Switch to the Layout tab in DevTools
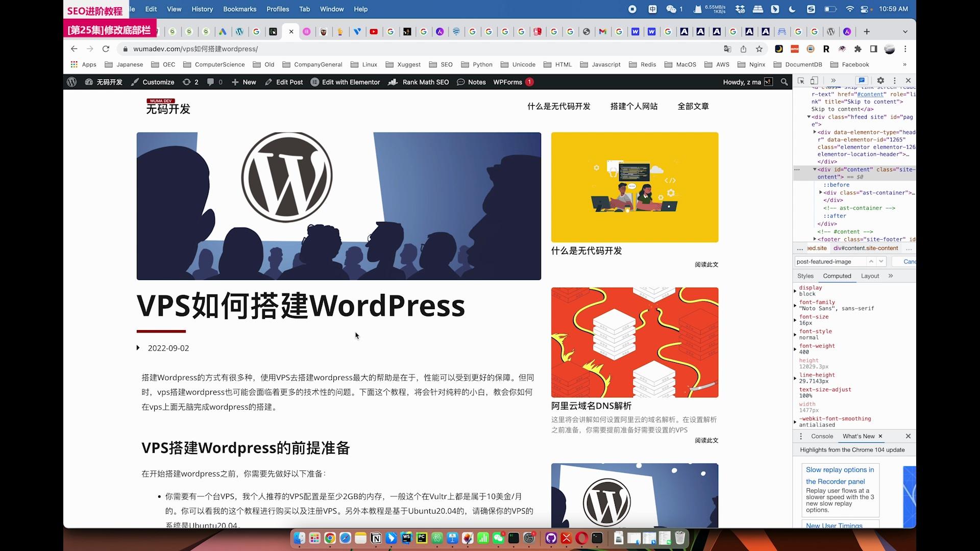Image resolution: width=980 pixels, height=551 pixels. (870, 276)
